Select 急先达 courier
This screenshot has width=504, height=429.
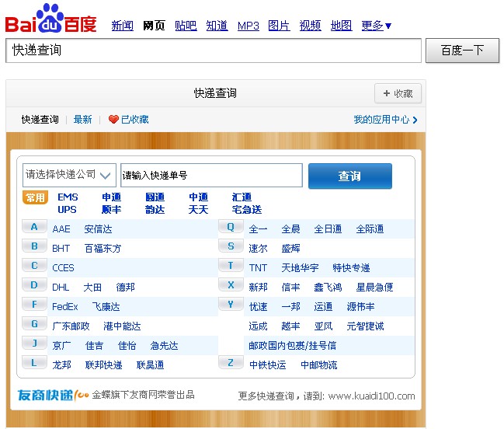pos(165,346)
